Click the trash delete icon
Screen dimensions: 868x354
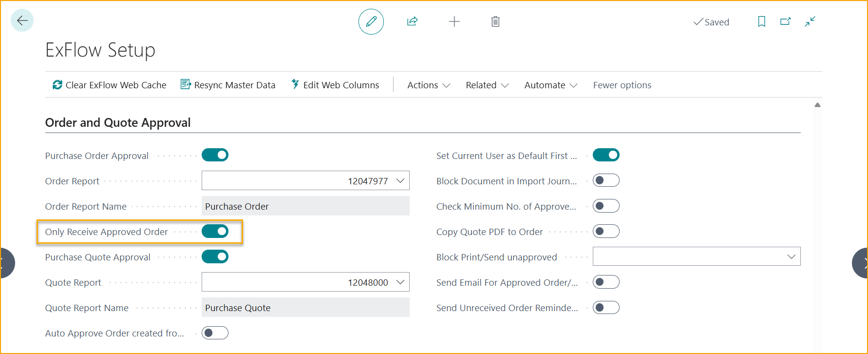[495, 21]
